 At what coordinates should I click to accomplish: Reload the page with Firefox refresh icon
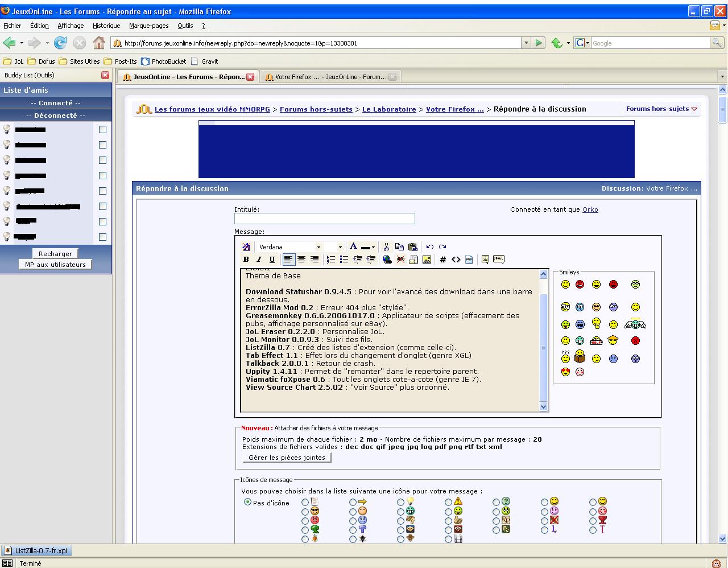(x=60, y=43)
